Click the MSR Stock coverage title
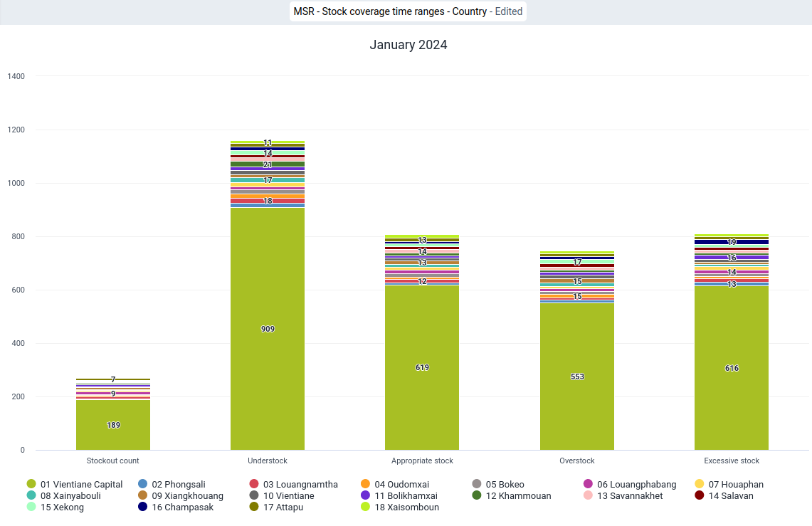 (x=390, y=11)
